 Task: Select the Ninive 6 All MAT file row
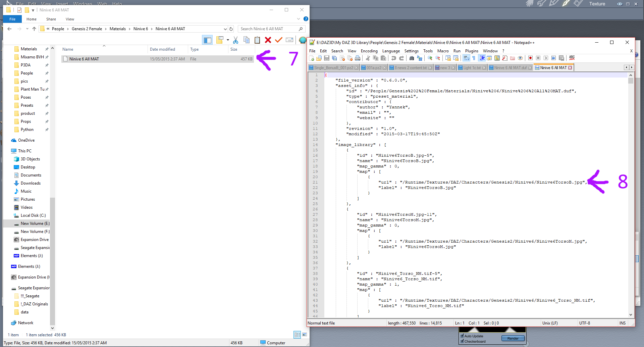[x=157, y=59]
